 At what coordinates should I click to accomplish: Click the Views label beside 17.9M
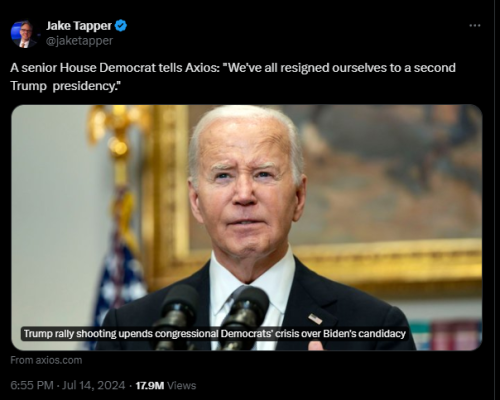181,386
